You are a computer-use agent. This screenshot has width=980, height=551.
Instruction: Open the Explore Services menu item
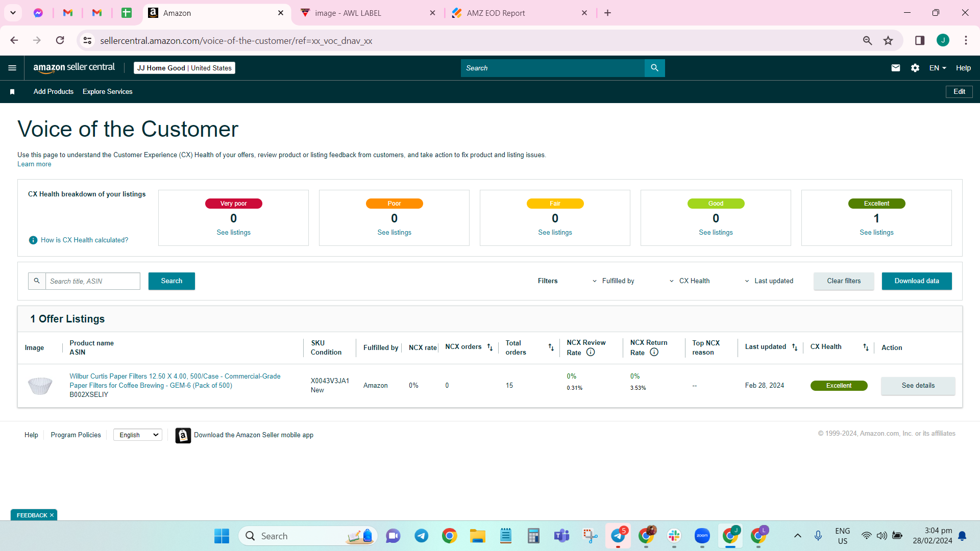(108, 92)
